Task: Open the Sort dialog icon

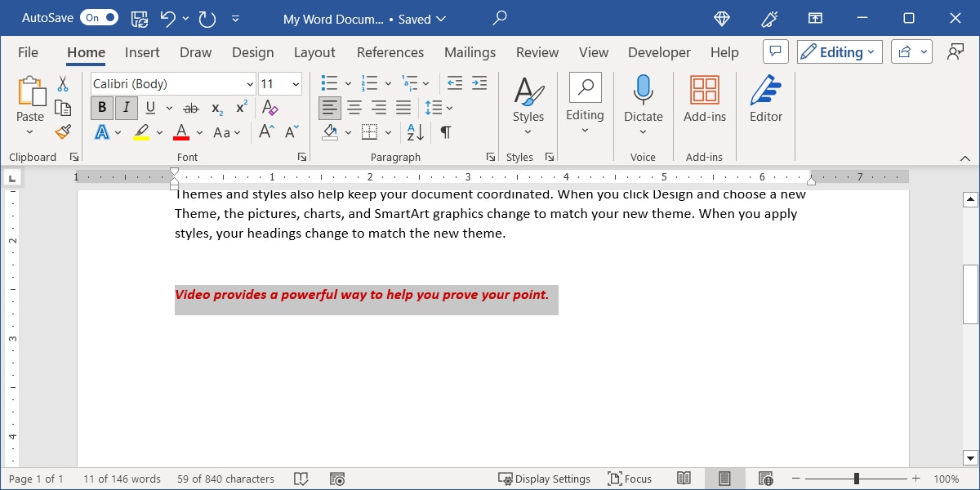Action: pos(414,131)
